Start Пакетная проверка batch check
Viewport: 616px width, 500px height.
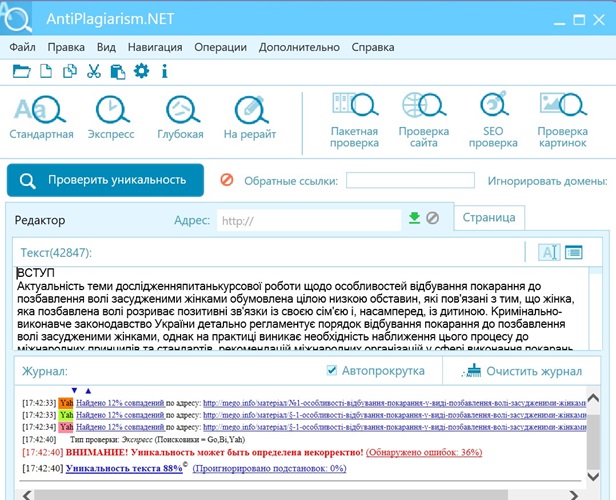[354, 120]
